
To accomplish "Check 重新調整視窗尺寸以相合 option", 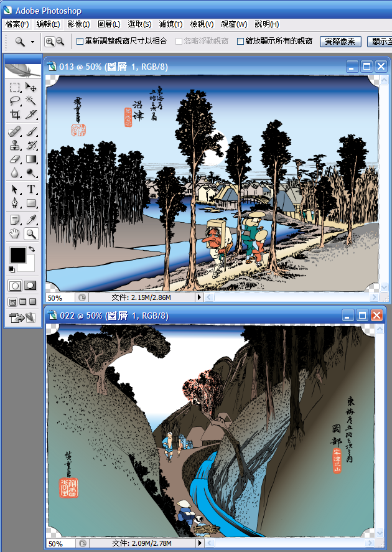I will pyautogui.click(x=80, y=42).
